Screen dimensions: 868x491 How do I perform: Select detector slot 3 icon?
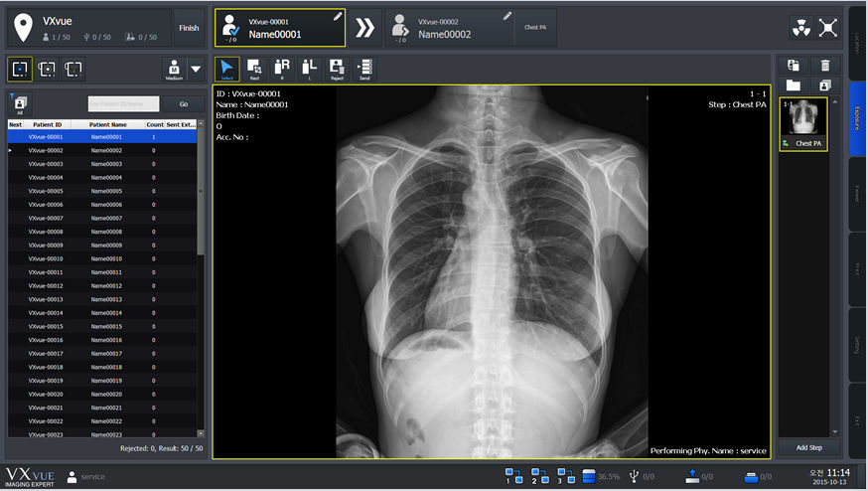[73, 70]
